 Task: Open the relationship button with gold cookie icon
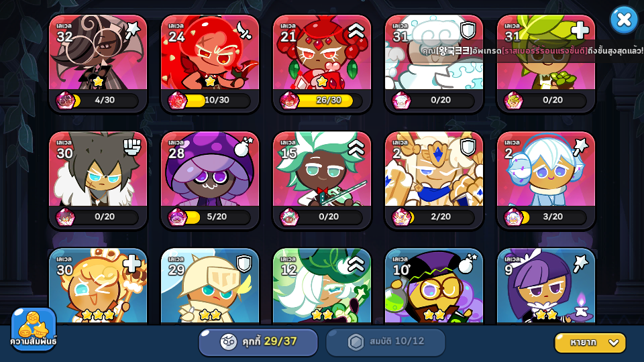[34, 328]
